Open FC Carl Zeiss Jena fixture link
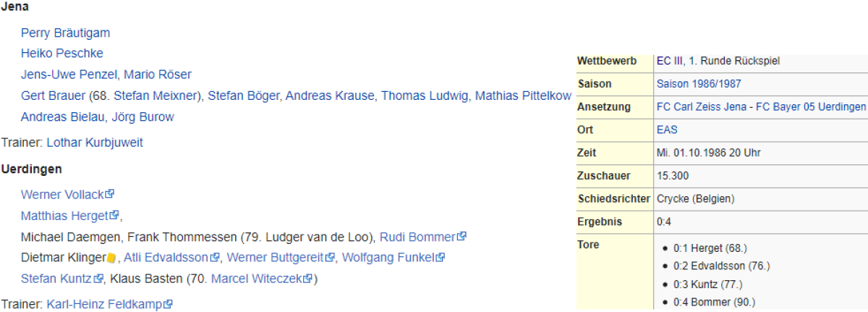The width and height of the screenshot is (868, 312). click(x=761, y=107)
